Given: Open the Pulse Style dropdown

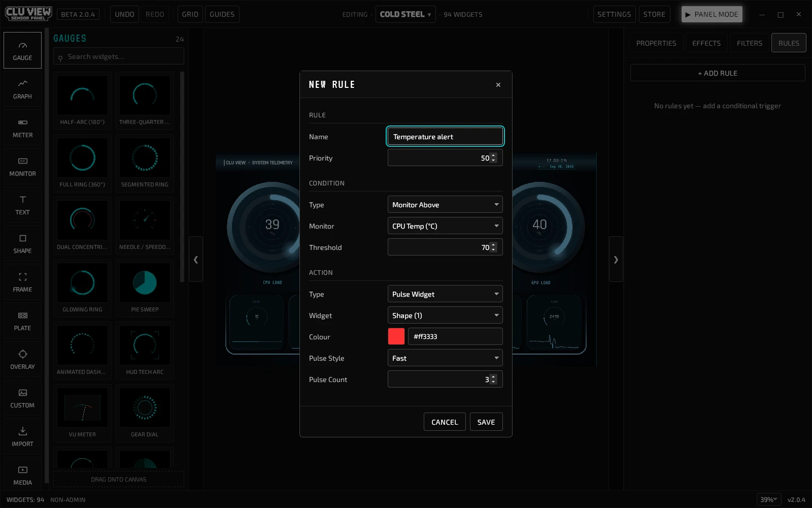Looking at the screenshot, I should [445, 358].
